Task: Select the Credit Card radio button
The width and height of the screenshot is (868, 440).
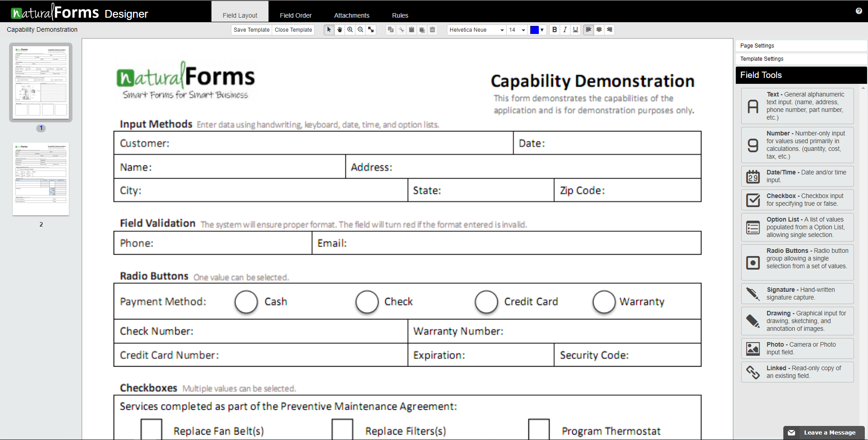Action: [x=486, y=302]
